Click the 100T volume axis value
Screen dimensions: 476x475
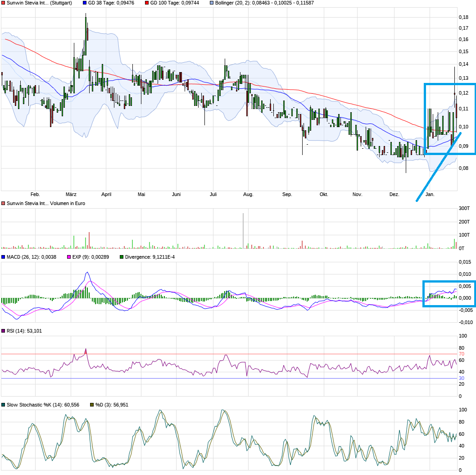pos(464,235)
